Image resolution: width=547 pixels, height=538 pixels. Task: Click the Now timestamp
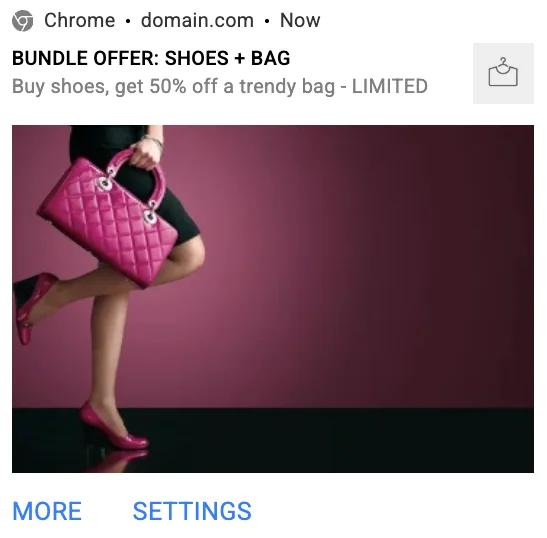pos(300,20)
